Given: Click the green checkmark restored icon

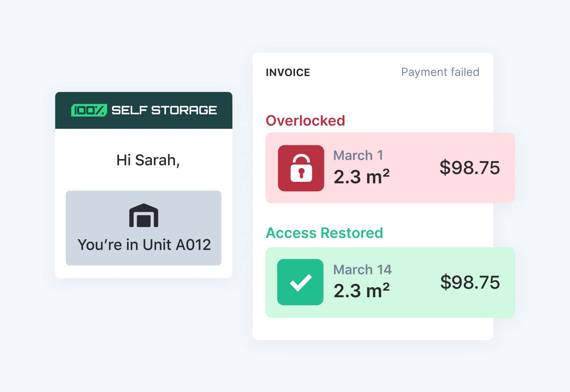Looking at the screenshot, I should [x=300, y=282].
